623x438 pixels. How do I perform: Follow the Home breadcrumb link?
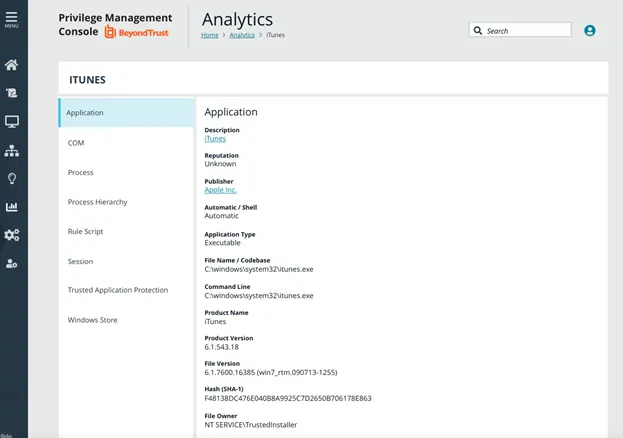pyautogui.click(x=209, y=35)
